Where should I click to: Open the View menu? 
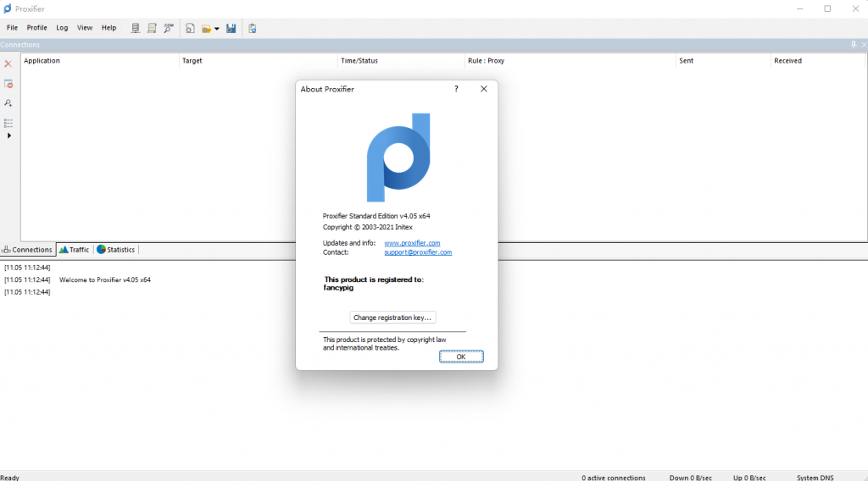click(x=85, y=28)
